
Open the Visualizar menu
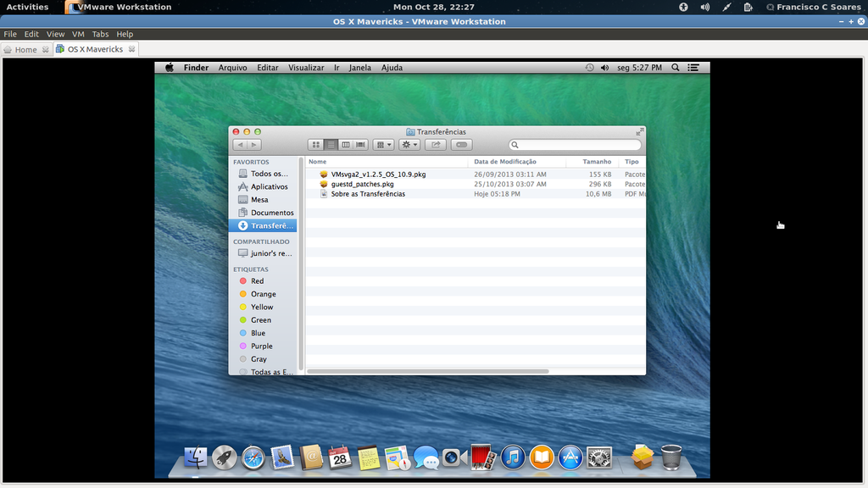[x=306, y=68]
